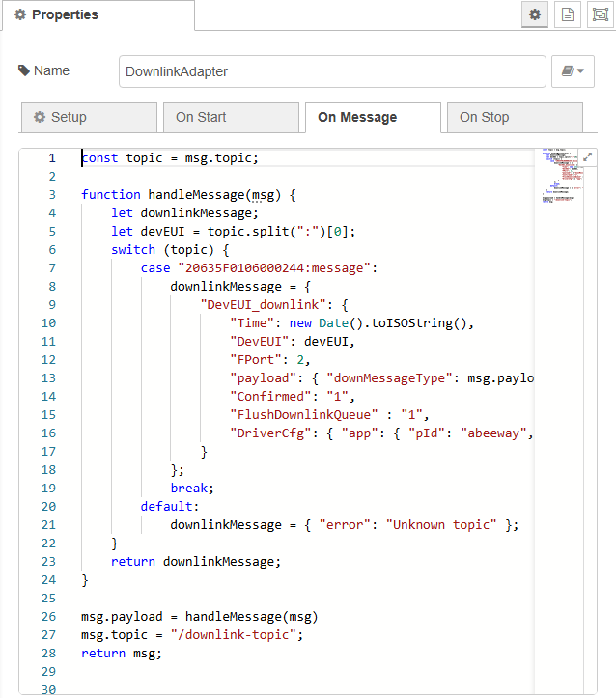Image resolution: width=616 pixels, height=698 pixels.
Task: Click gear icon in Properties header
Action: click(x=20, y=15)
